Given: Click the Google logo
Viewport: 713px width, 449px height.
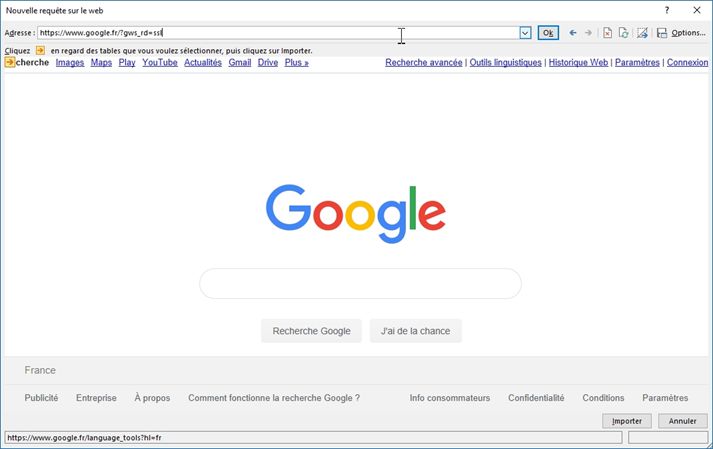Looking at the screenshot, I should pyautogui.click(x=356, y=213).
